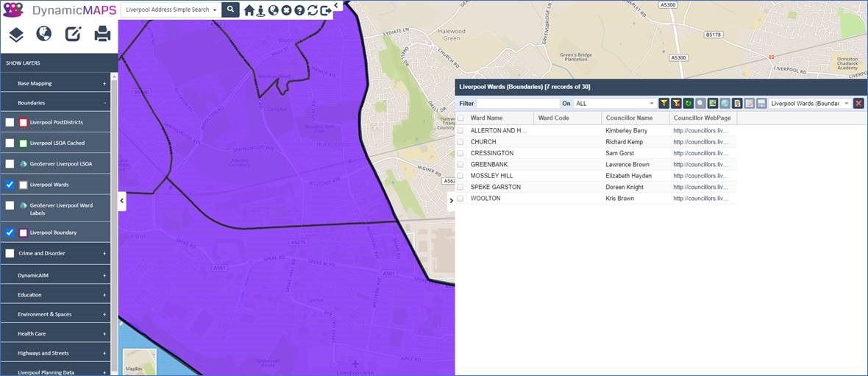868x376 pixels.
Task: Enable GeoServer Liverpool LSOA layer checkbox
Action: 10,164
